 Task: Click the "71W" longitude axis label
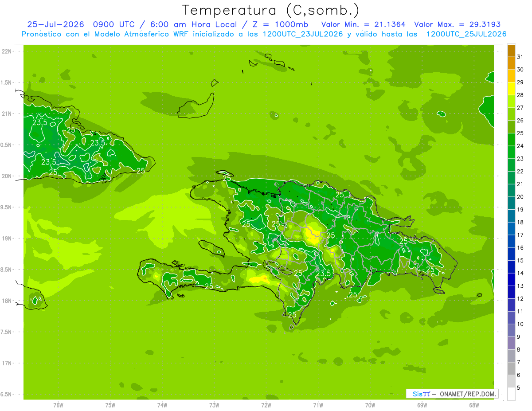click(x=318, y=405)
